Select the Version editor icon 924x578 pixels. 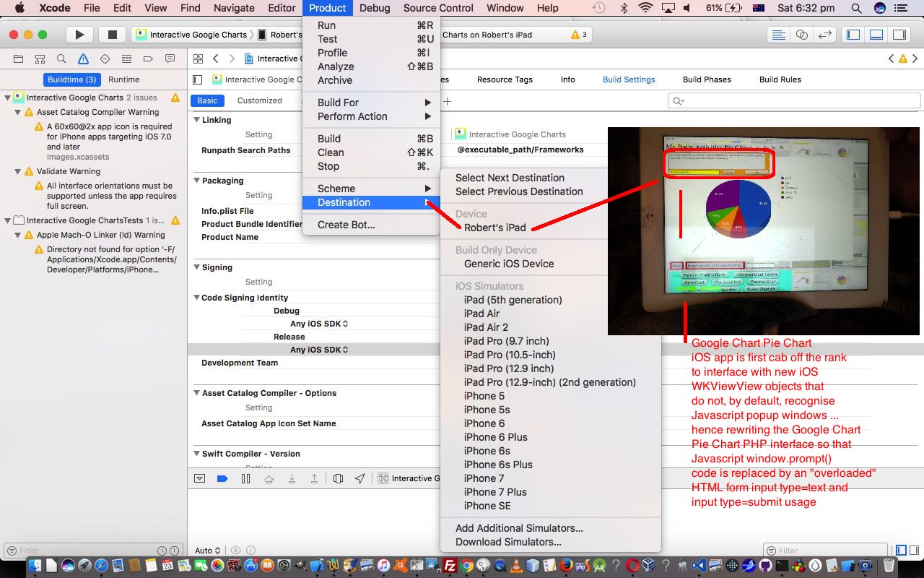pyautogui.click(x=824, y=35)
